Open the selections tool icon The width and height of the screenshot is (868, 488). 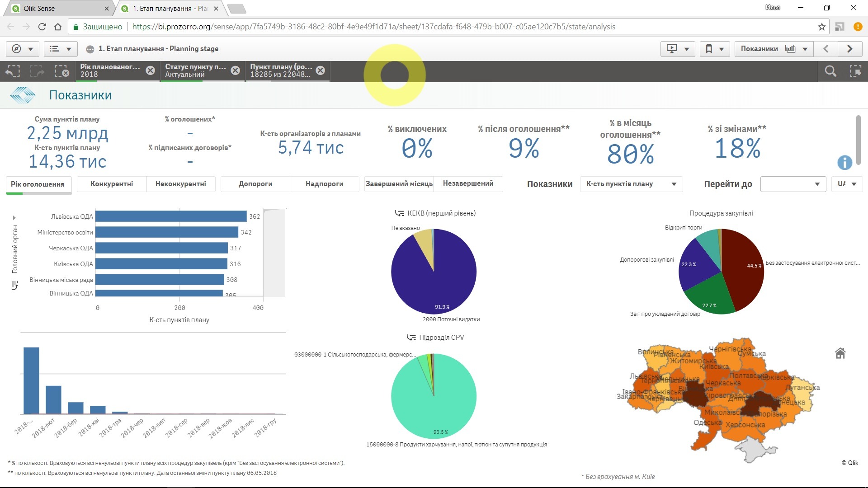(x=855, y=71)
